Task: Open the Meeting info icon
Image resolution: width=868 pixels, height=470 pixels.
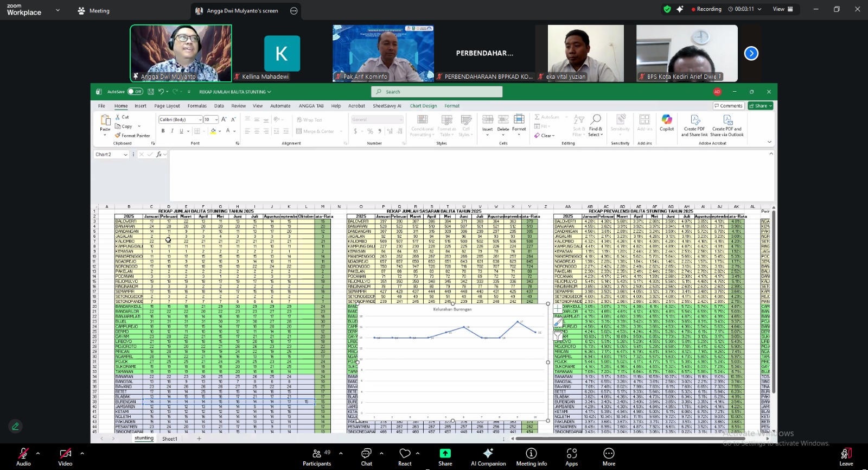Action: 531,454
